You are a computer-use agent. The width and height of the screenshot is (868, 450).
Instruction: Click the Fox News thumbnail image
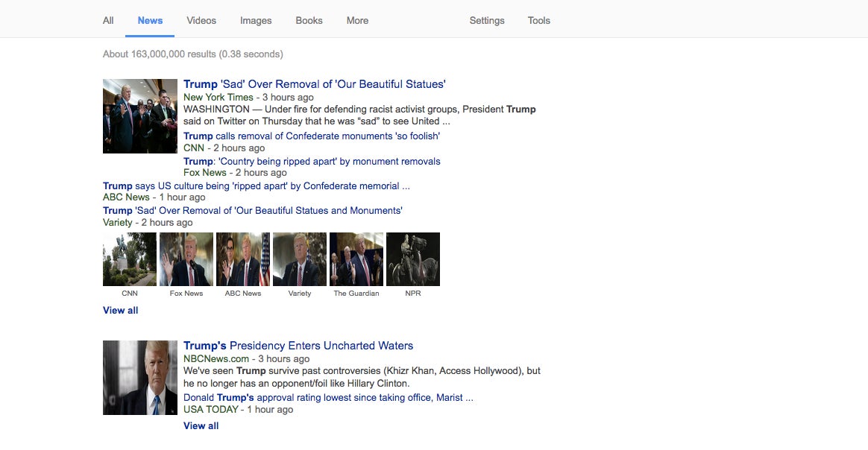[186, 259]
